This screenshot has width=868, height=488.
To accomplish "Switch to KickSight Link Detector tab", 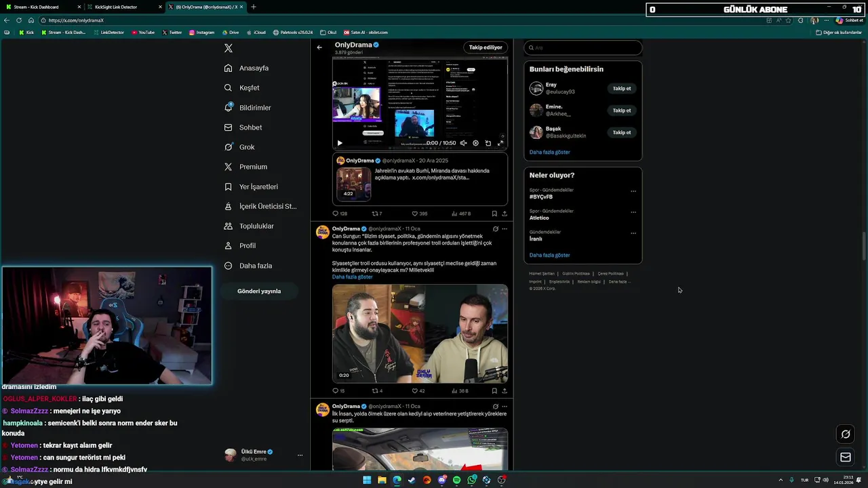I will (123, 7).
